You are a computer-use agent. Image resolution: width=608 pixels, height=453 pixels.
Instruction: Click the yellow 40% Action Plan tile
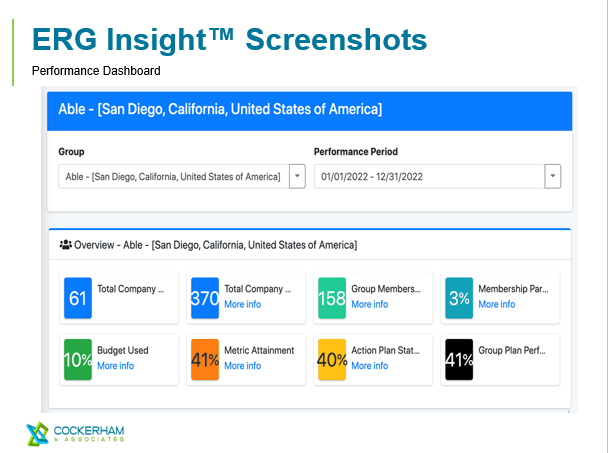pyautogui.click(x=332, y=360)
